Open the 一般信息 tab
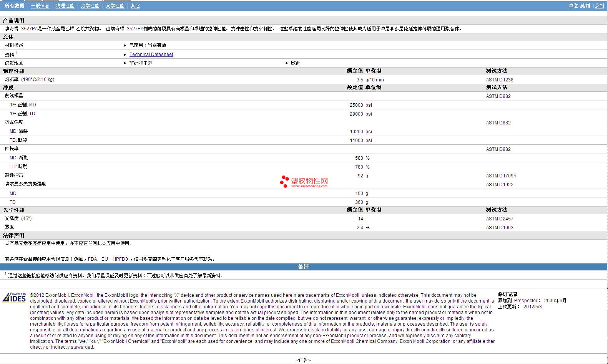This screenshot has height=364, width=608. [x=40, y=6]
